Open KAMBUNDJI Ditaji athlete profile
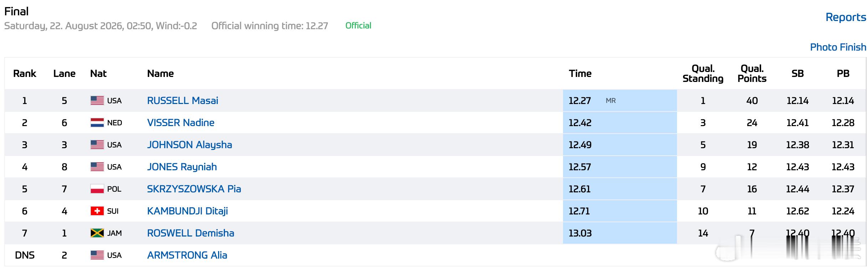The height and width of the screenshot is (270, 868). click(187, 211)
